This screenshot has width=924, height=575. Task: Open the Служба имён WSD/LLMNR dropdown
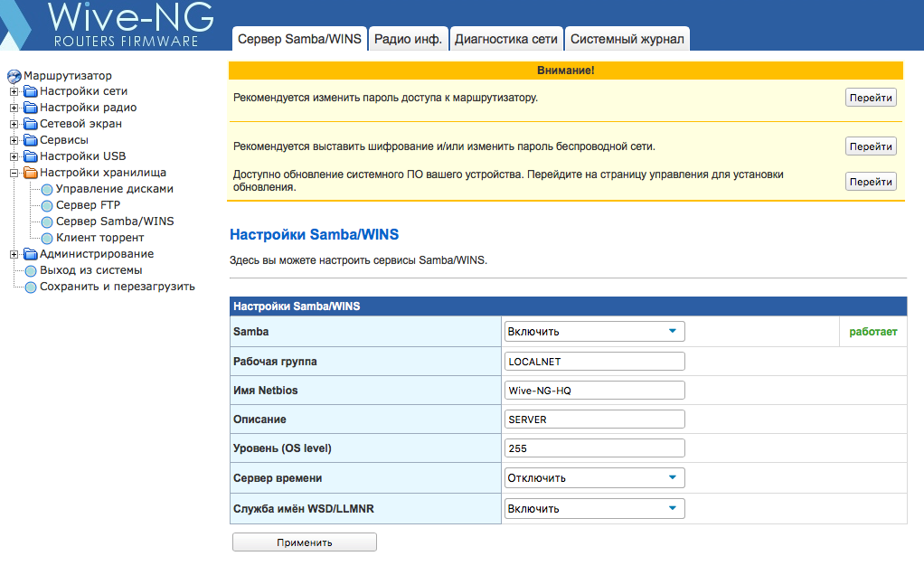[x=595, y=508]
